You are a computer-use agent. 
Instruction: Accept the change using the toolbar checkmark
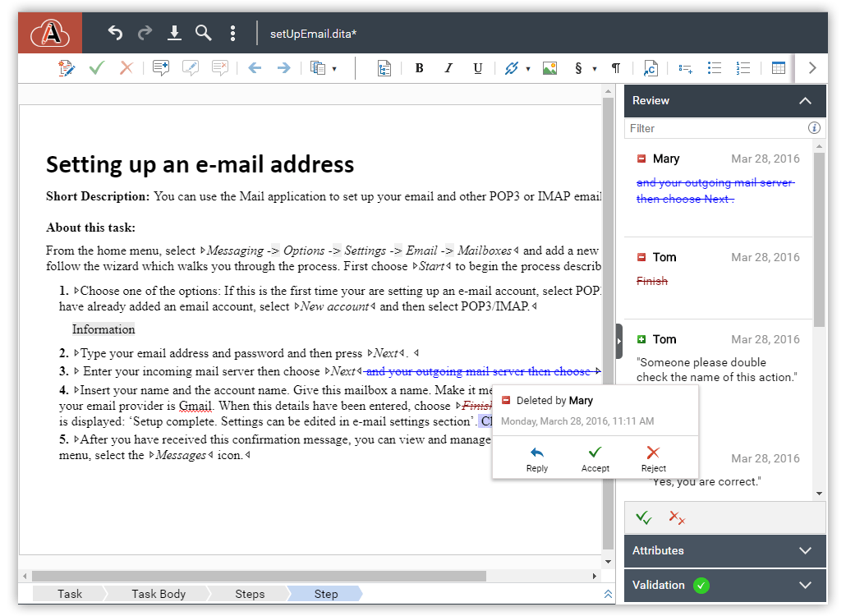pos(97,68)
